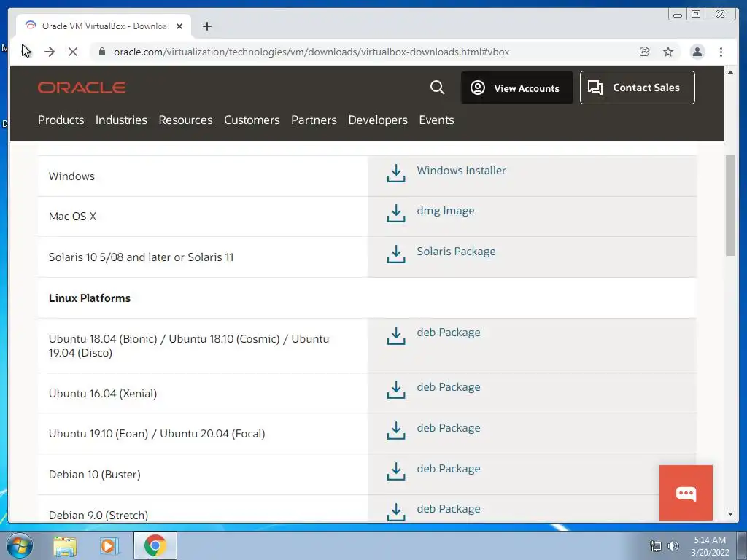Screen dimensions: 747x560
Task: Click the Linux Platforms heading
Action: tap(90, 298)
